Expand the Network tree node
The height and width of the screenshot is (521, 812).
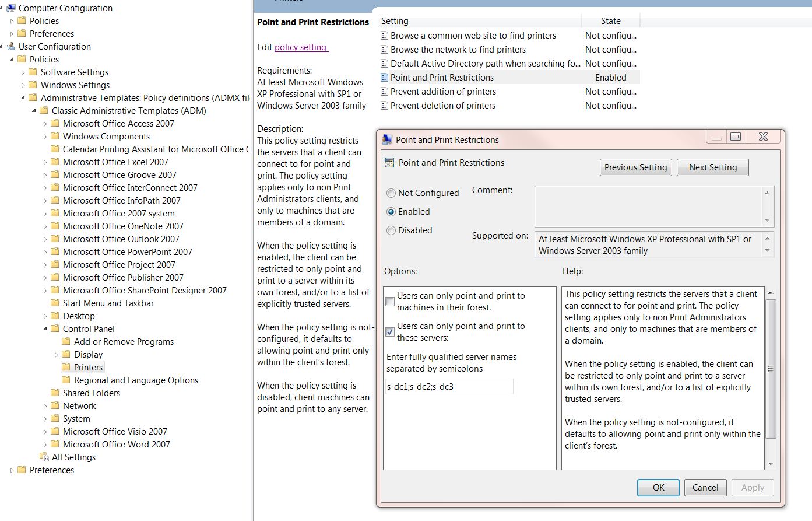point(45,406)
